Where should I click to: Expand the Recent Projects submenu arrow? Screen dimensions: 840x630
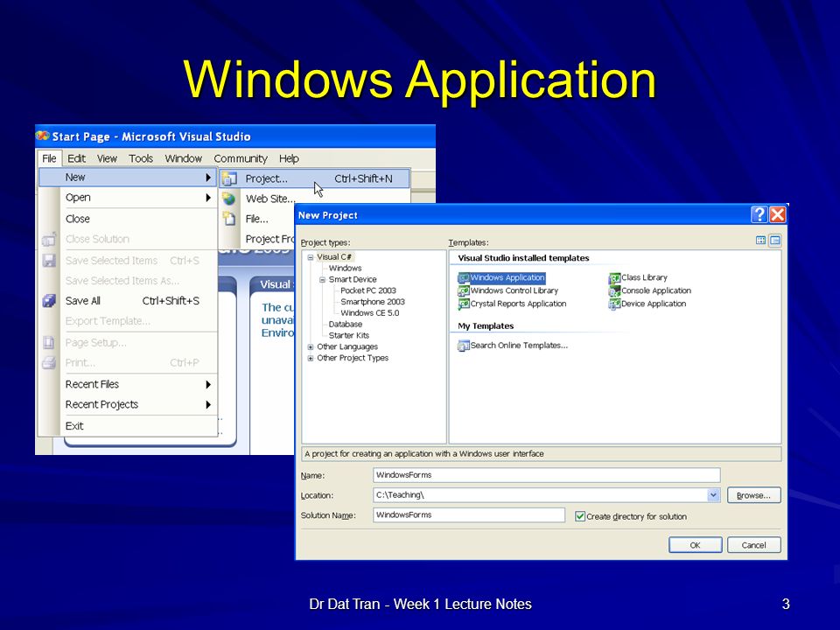pyautogui.click(x=208, y=405)
